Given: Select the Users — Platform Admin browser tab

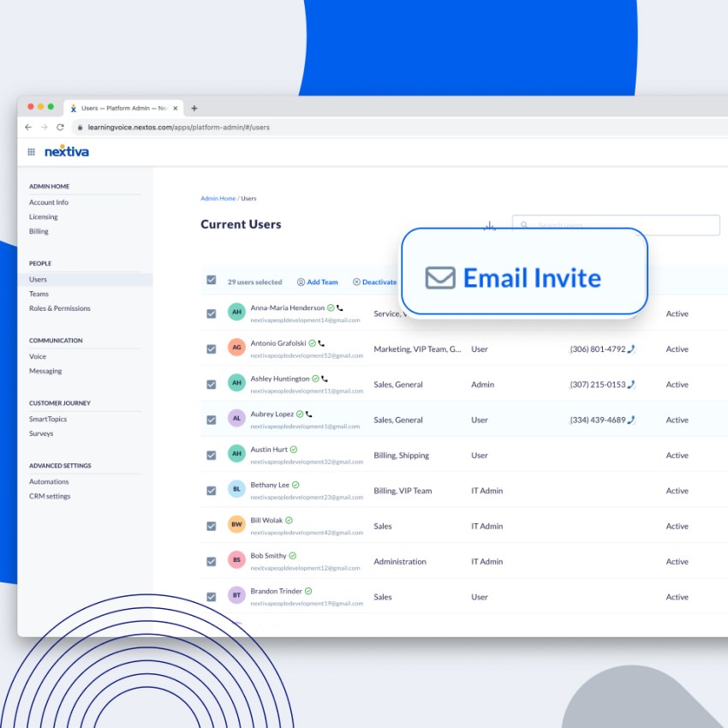Looking at the screenshot, I should tap(123, 108).
